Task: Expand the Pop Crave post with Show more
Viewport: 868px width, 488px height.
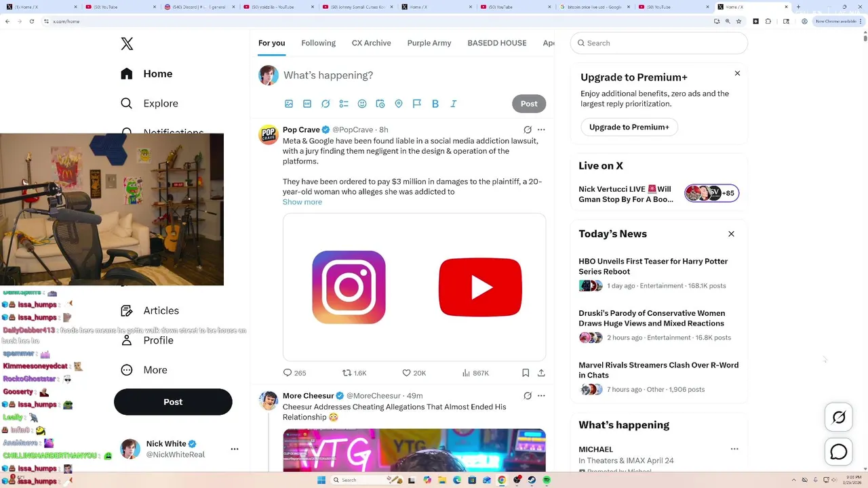Action: pyautogui.click(x=302, y=202)
